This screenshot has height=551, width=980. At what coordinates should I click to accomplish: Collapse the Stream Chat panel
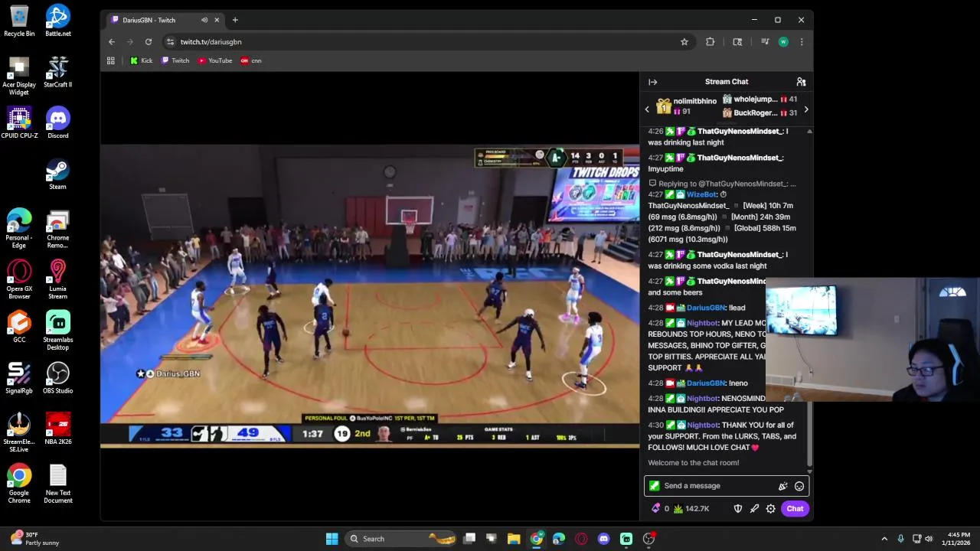pos(652,82)
